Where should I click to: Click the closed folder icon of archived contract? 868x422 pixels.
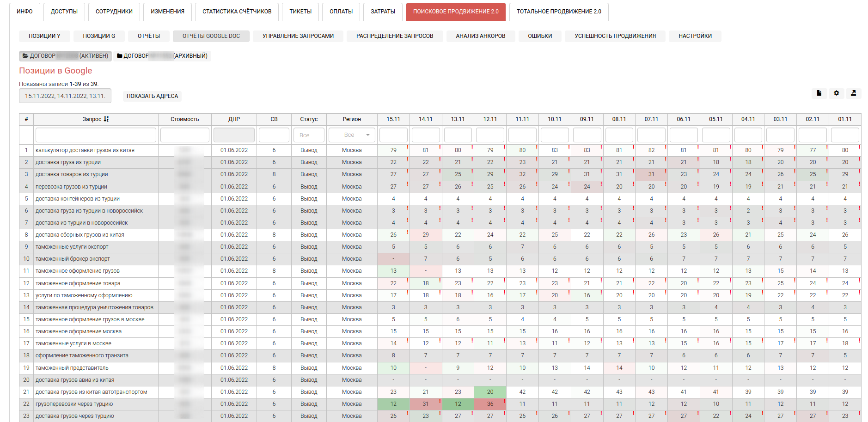pos(120,56)
